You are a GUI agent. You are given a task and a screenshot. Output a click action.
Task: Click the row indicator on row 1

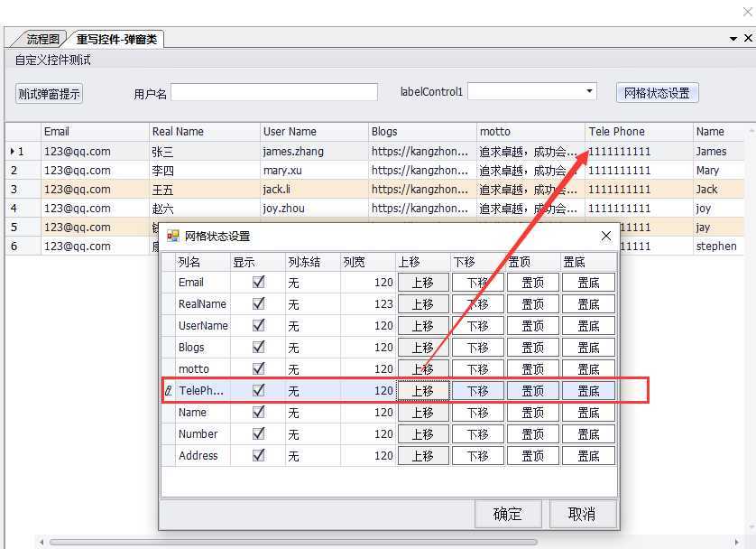(x=12, y=152)
